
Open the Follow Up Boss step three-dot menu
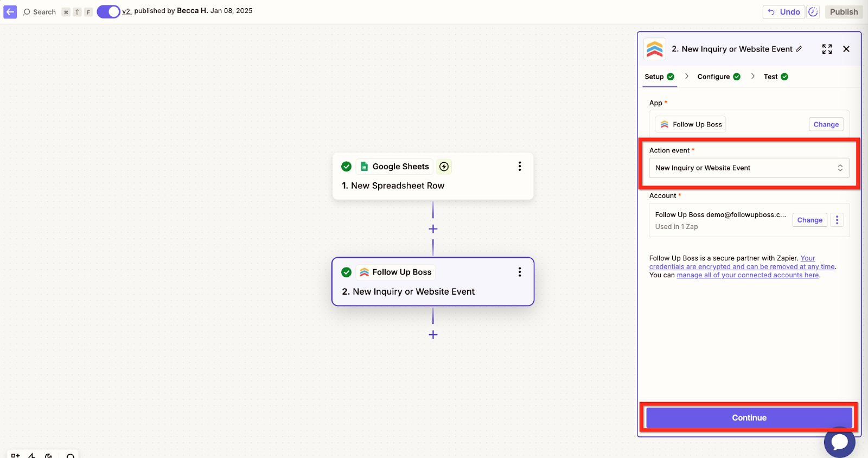pyautogui.click(x=520, y=272)
